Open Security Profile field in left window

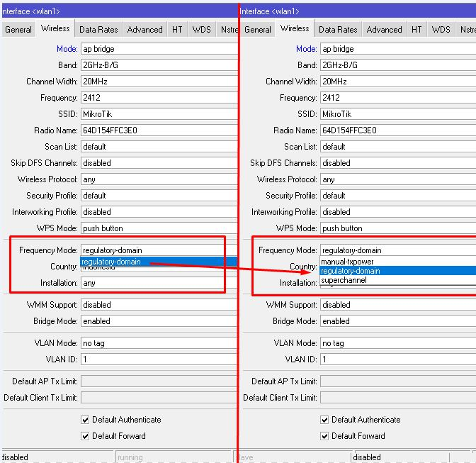coord(159,196)
